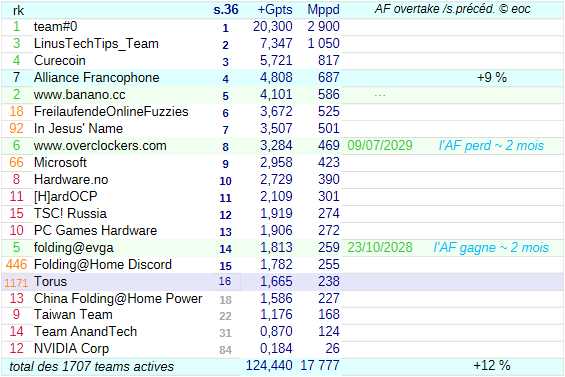Select the China Folding@Home Power cell

click(x=118, y=298)
